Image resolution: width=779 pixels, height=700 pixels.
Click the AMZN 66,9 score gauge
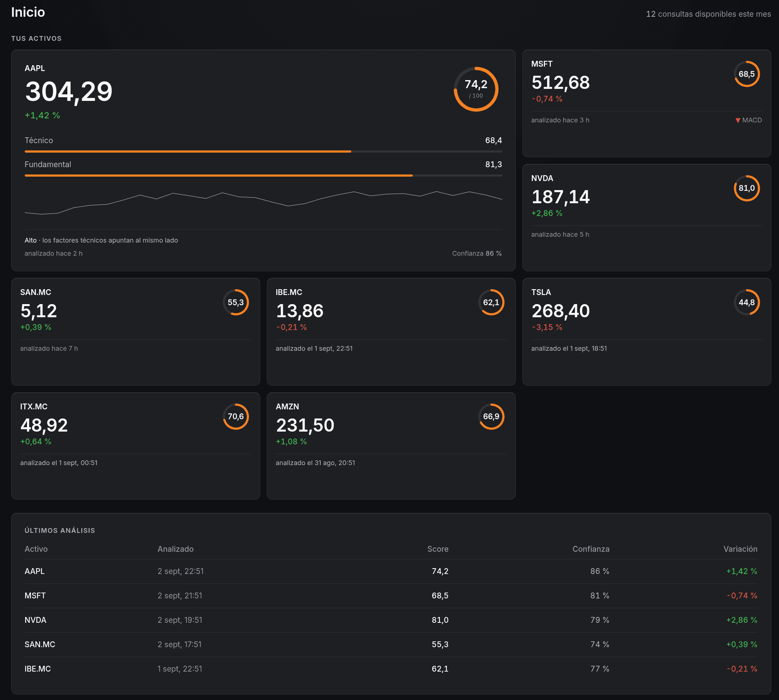[491, 417]
